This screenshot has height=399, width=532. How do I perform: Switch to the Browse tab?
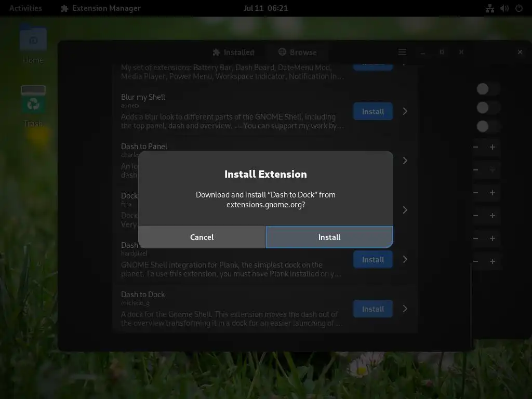pos(298,52)
